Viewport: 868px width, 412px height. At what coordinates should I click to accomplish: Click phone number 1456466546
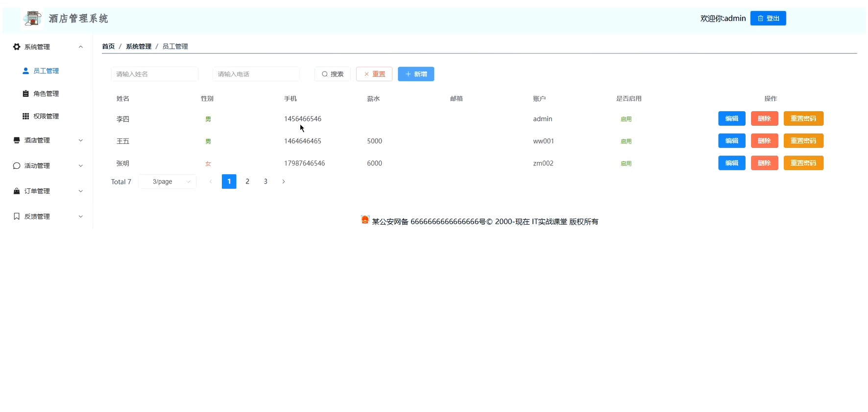click(303, 119)
